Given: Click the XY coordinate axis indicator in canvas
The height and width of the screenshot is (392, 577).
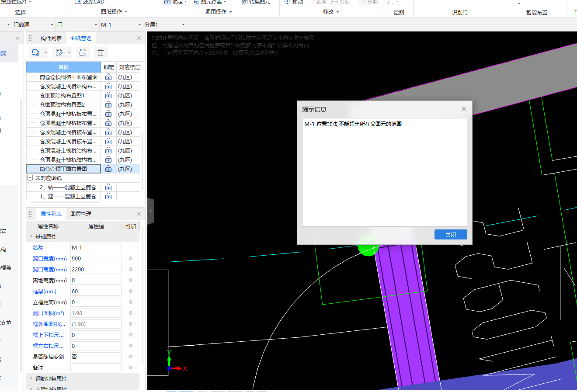Looking at the screenshot, I should [x=176, y=362].
